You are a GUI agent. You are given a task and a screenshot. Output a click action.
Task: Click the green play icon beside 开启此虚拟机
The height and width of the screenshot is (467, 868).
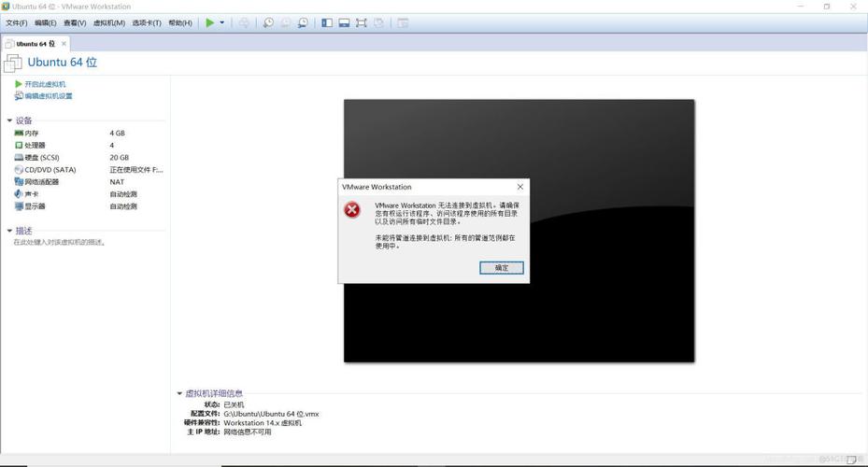(19, 84)
